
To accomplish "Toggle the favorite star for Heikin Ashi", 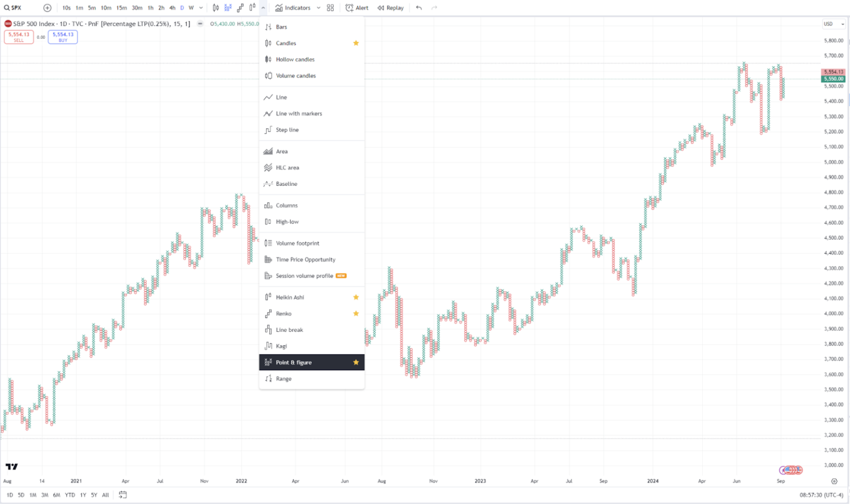I will point(356,297).
